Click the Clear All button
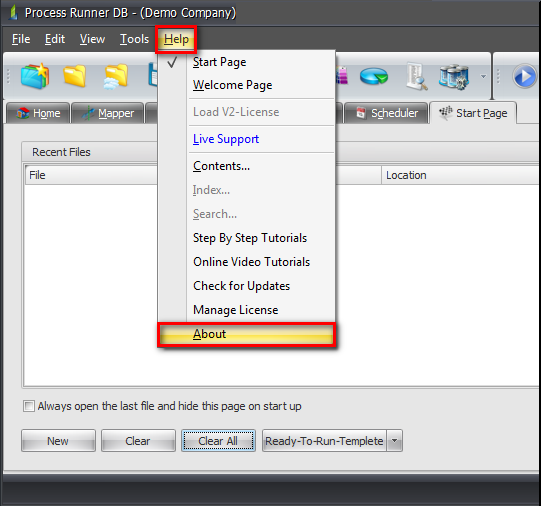Image resolution: width=541 pixels, height=506 pixels. click(218, 440)
